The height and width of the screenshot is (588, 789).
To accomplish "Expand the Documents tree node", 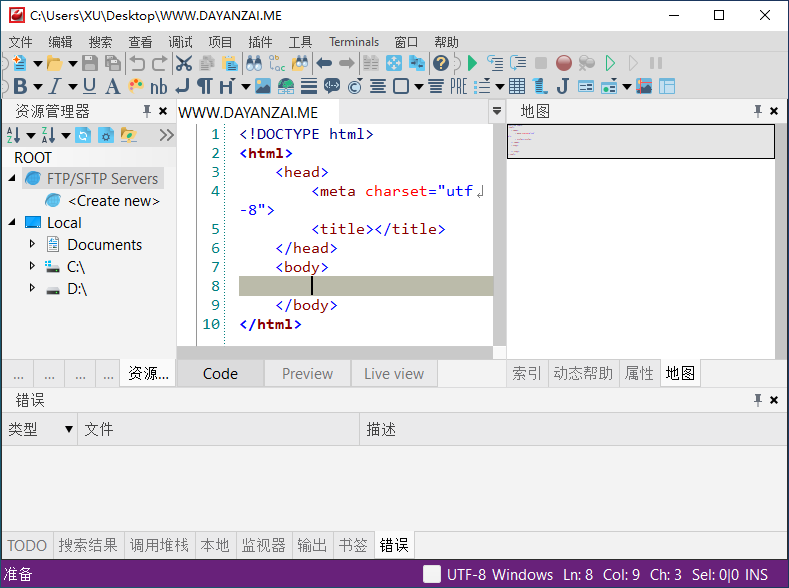I will [x=32, y=244].
